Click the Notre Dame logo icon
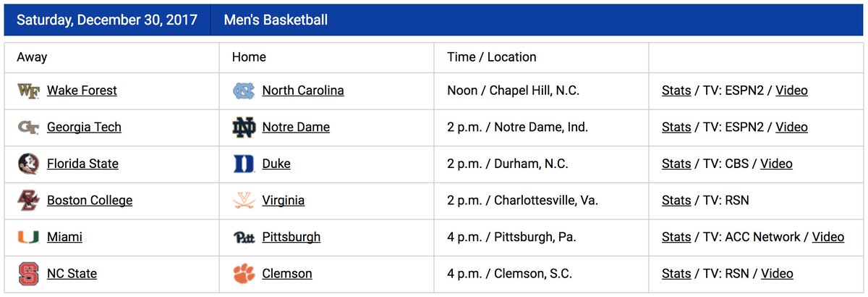Viewport: 868px width, 297px height. (244, 127)
